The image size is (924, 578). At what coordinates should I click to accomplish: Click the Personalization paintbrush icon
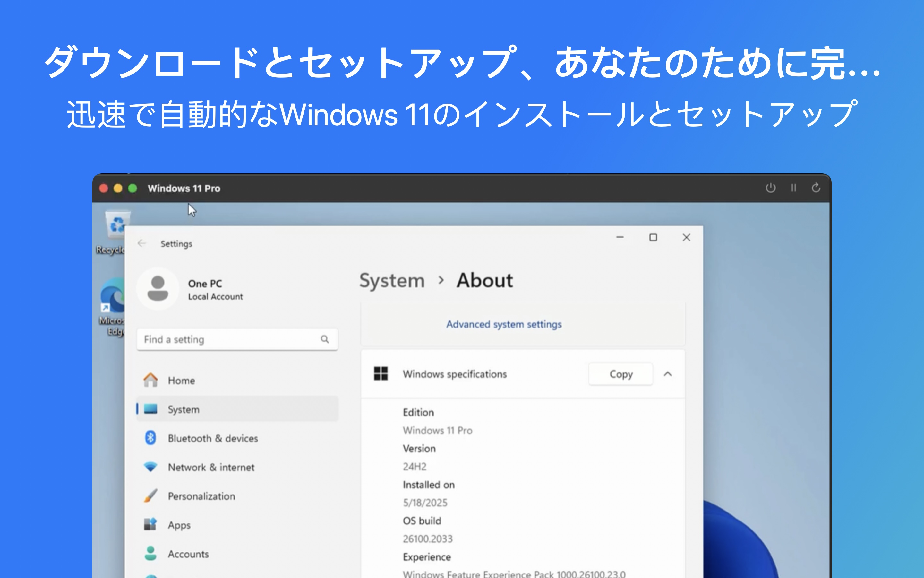pyautogui.click(x=150, y=495)
